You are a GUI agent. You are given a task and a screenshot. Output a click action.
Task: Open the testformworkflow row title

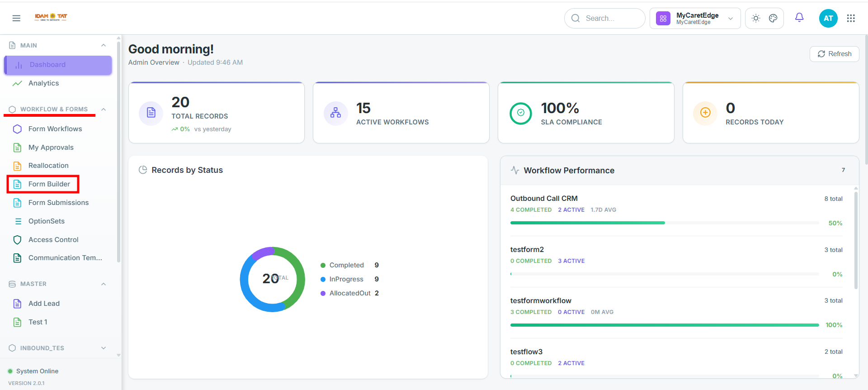[541, 301]
